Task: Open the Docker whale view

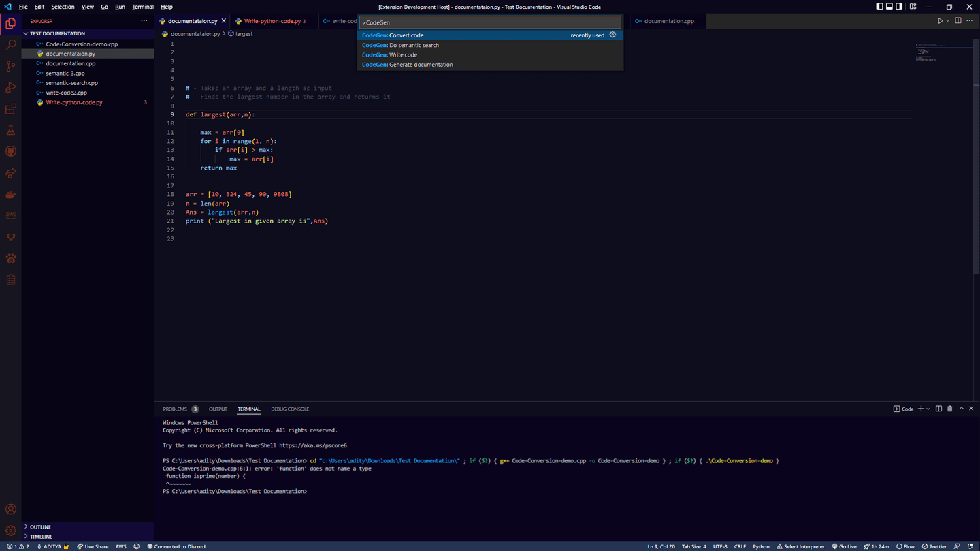Action: pyautogui.click(x=11, y=195)
